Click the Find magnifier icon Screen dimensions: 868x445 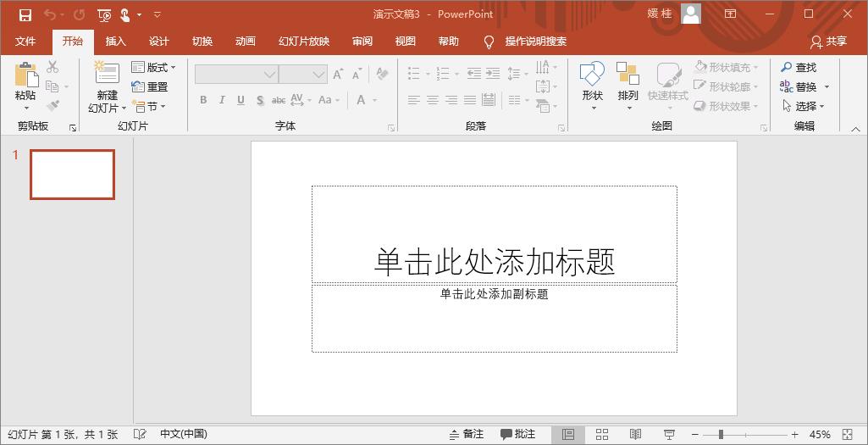(787, 67)
